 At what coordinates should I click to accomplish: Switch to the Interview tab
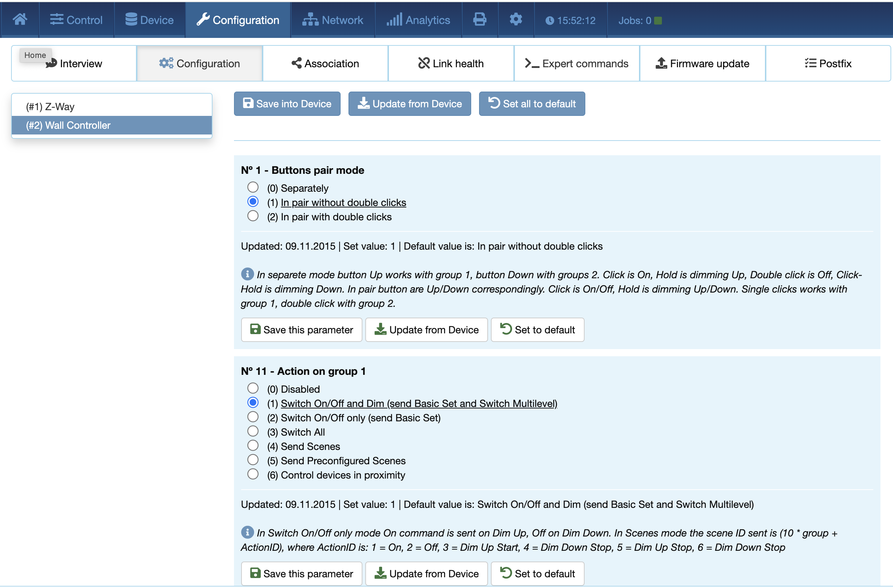click(x=74, y=63)
